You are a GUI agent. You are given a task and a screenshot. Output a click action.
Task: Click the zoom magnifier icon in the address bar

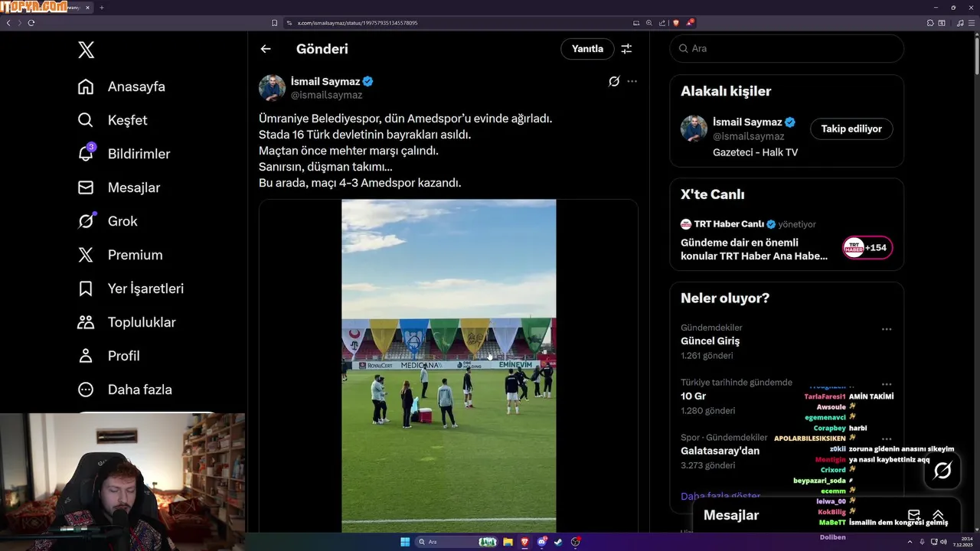(x=649, y=23)
